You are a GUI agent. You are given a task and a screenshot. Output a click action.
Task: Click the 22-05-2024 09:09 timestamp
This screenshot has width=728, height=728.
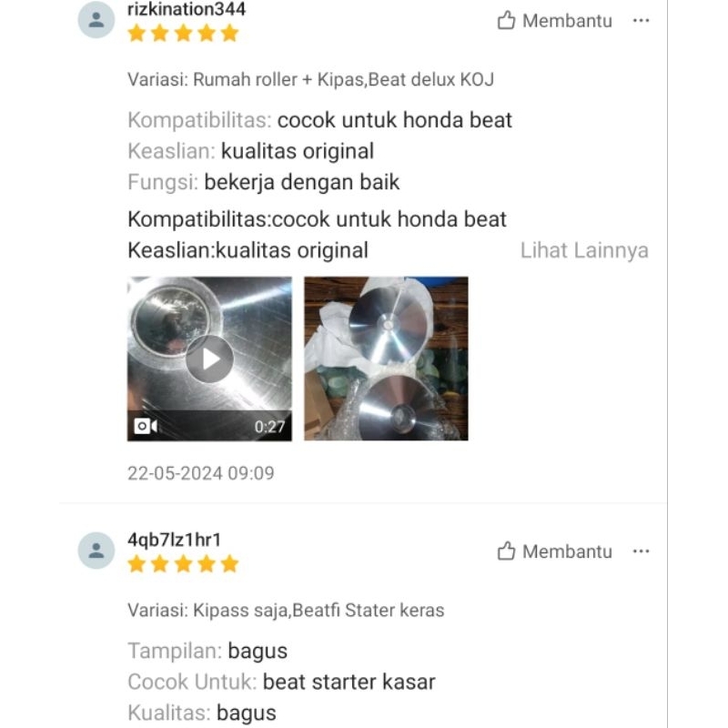[x=201, y=473]
